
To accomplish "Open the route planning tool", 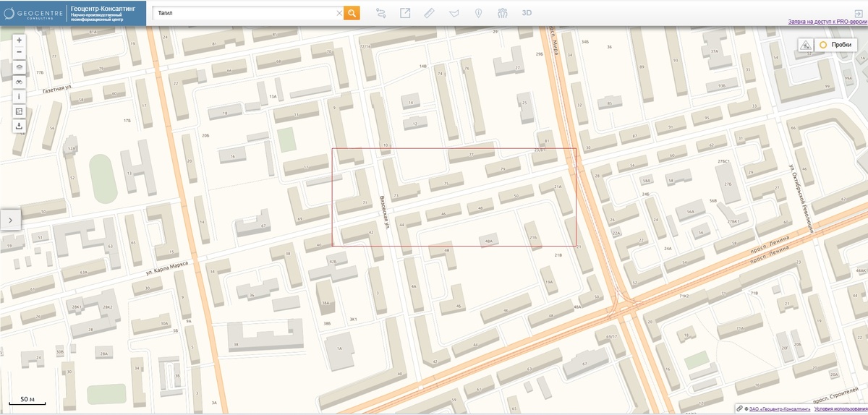I will (381, 13).
